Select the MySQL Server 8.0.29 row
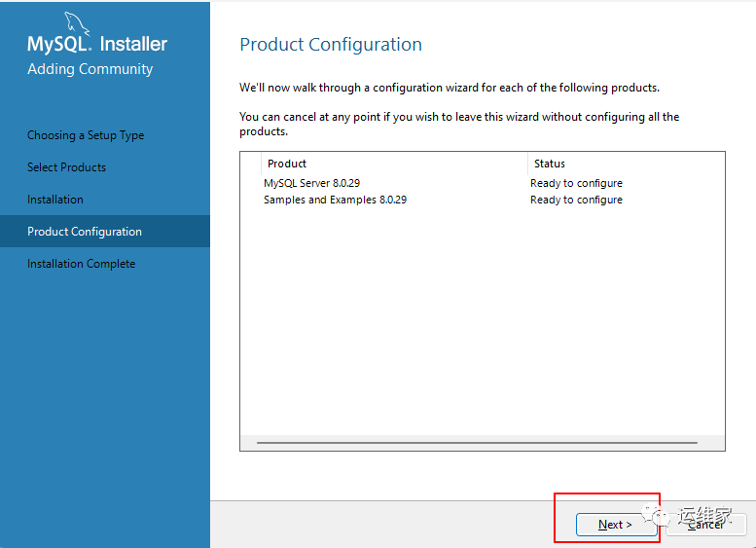Viewport: 756px width, 548px height. pos(483,183)
